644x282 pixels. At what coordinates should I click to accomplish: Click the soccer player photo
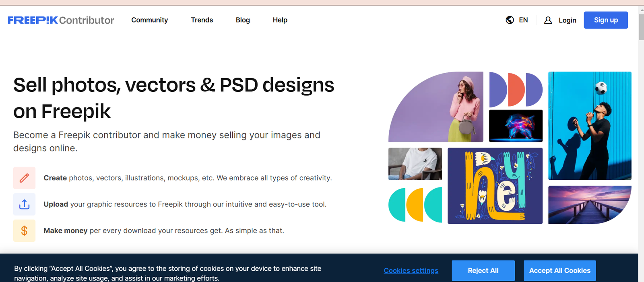(590, 126)
